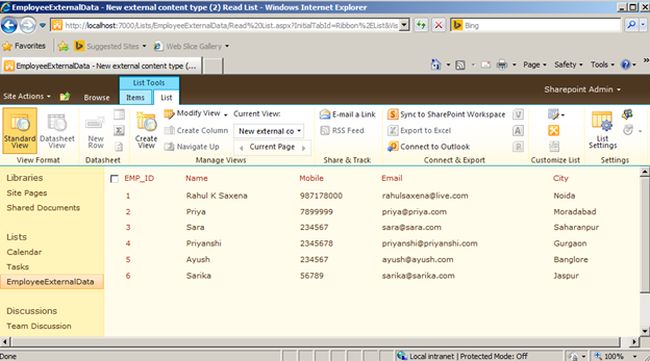Open the zoom level dropdown at 100%
This screenshot has height=361, width=650.
pyautogui.click(x=635, y=356)
